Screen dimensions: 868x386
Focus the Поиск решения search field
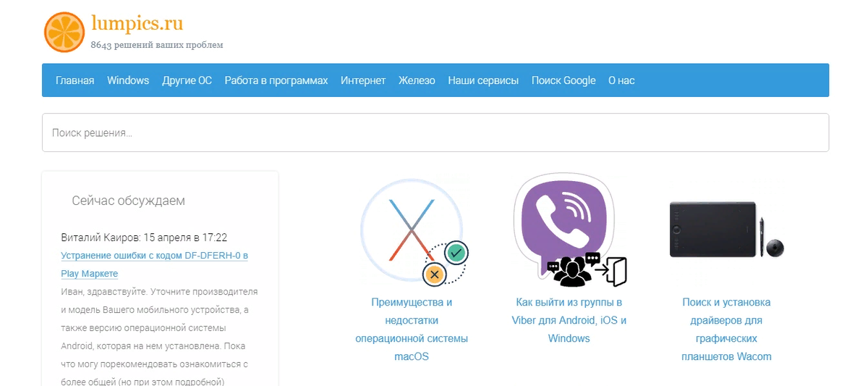pyautogui.click(x=435, y=133)
